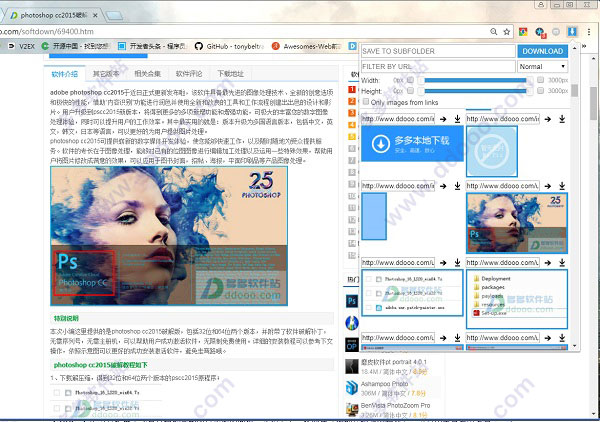Viewport: 600px width, 422px height.
Task: Switch to the 下载地址 tab
Action: click(230, 73)
